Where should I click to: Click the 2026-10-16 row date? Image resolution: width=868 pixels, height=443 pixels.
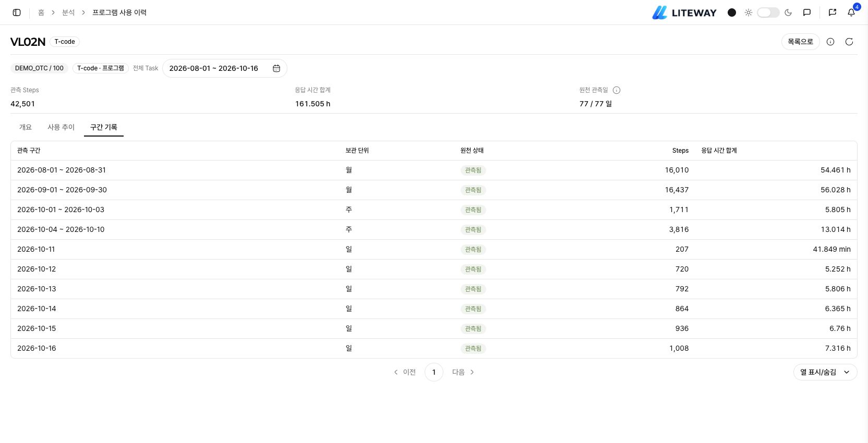click(x=37, y=349)
